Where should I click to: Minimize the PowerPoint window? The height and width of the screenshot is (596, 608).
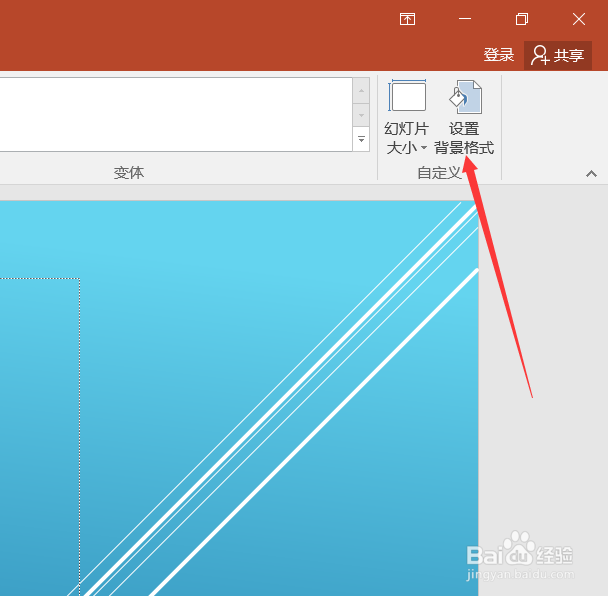click(x=465, y=19)
